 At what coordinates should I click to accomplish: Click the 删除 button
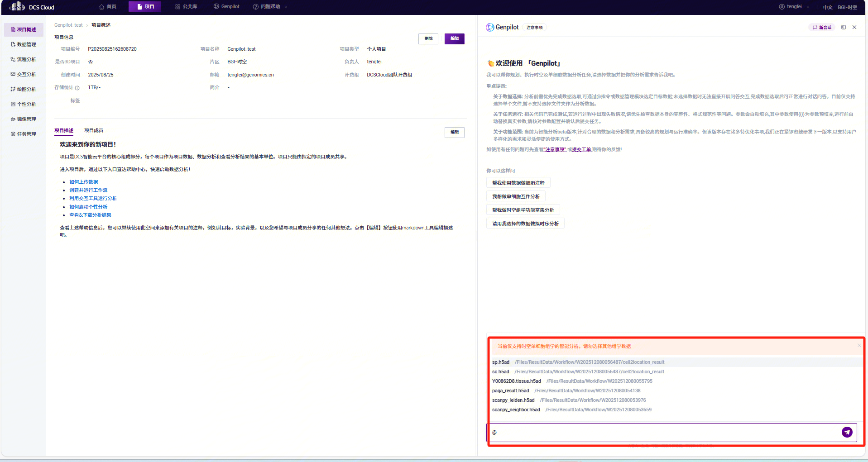pyautogui.click(x=428, y=38)
